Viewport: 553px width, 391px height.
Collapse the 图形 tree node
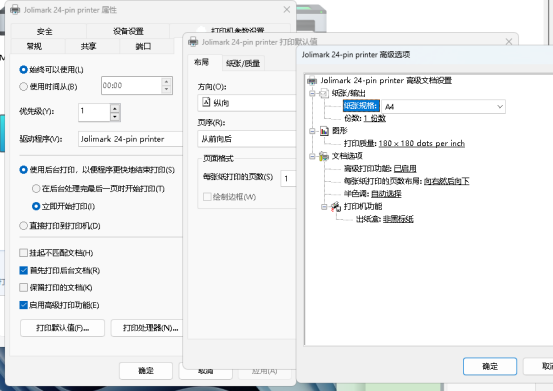click(x=312, y=131)
